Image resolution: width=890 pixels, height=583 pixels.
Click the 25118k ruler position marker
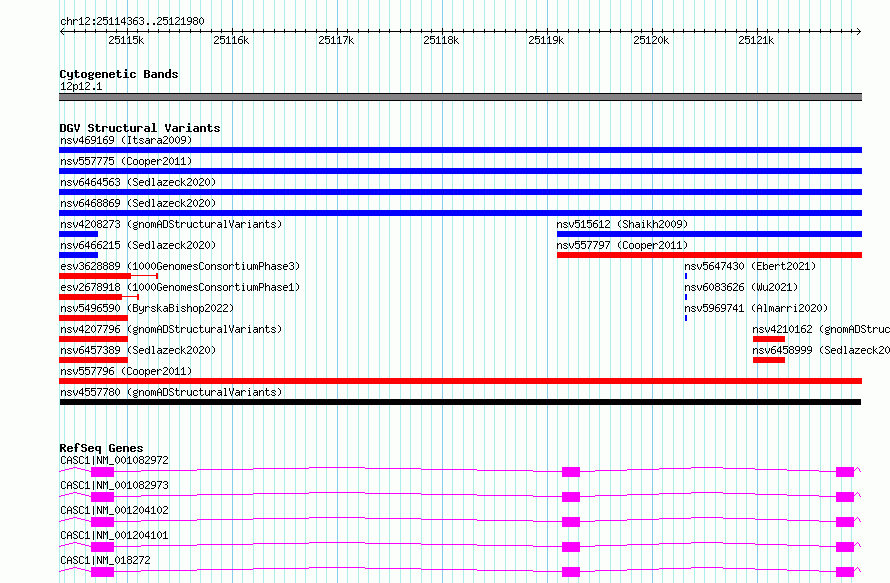(441, 40)
